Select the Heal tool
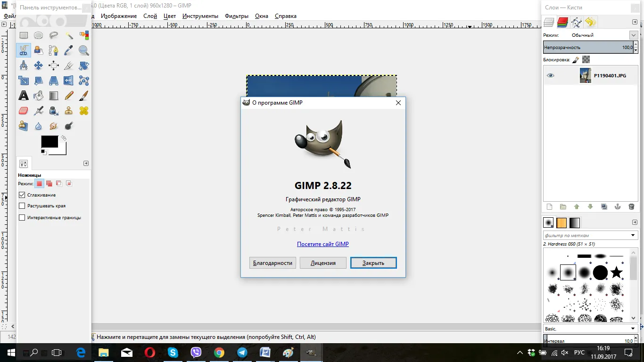 point(84,110)
